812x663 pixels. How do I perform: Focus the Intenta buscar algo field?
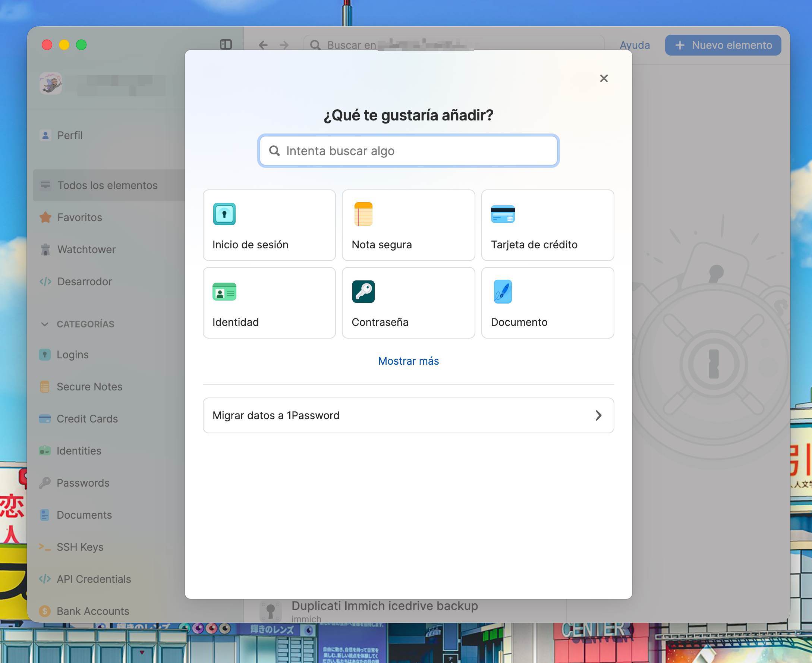pos(408,151)
